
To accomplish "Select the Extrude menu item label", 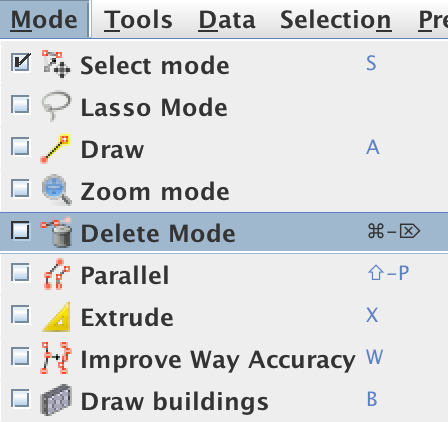I will [127, 317].
